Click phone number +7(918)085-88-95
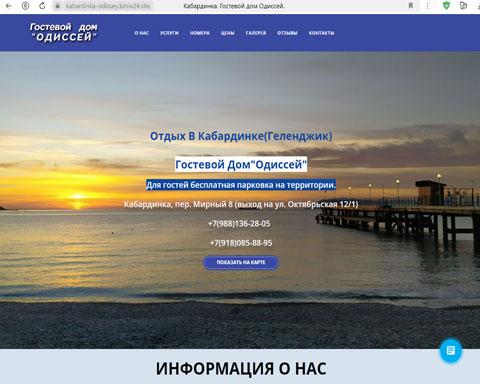 241,243
